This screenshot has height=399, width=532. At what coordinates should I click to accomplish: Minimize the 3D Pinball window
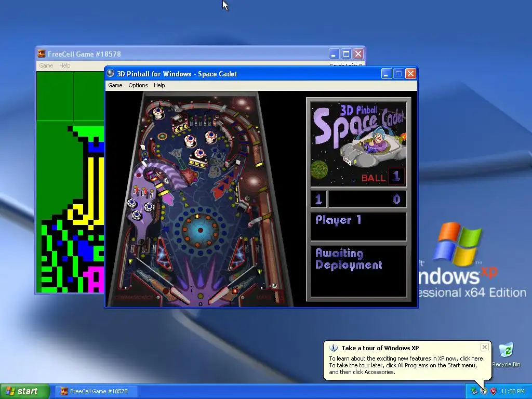point(387,74)
